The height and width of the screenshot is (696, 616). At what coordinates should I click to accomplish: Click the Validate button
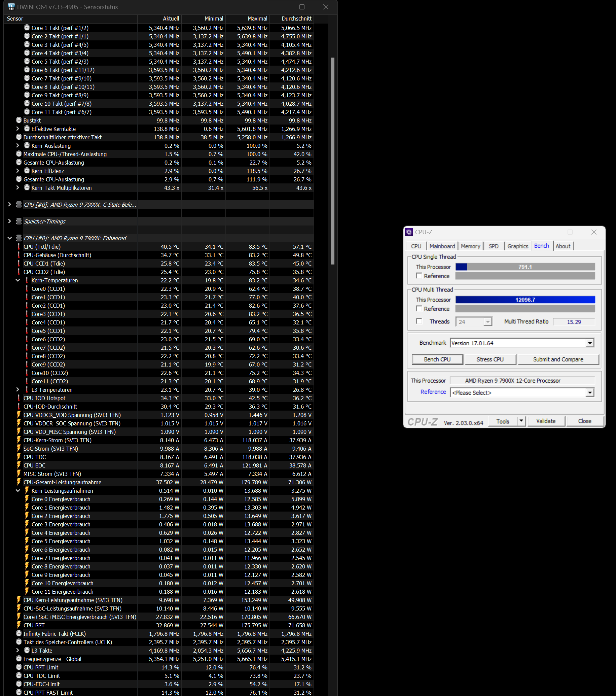pyautogui.click(x=546, y=421)
